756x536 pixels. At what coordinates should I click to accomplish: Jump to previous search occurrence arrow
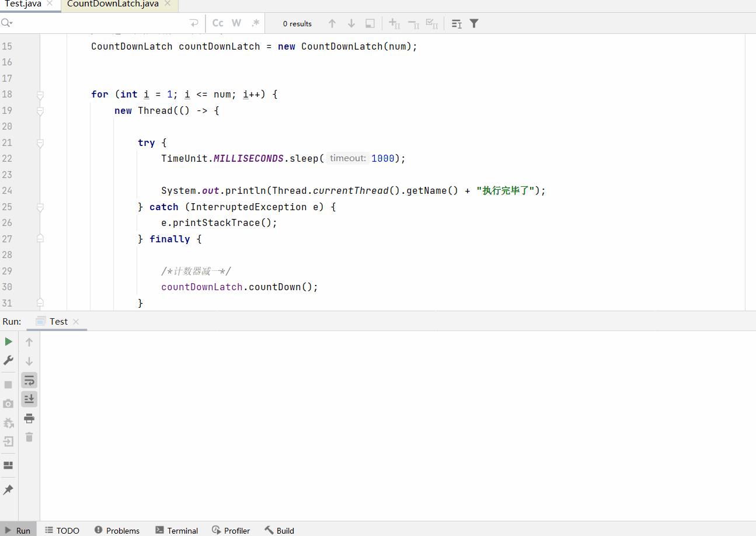tap(332, 23)
